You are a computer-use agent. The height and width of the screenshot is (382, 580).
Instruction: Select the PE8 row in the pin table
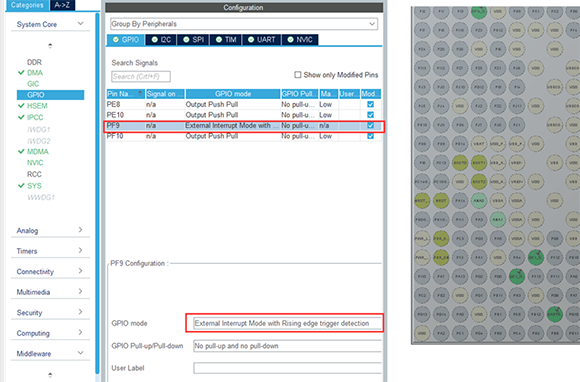(x=244, y=104)
